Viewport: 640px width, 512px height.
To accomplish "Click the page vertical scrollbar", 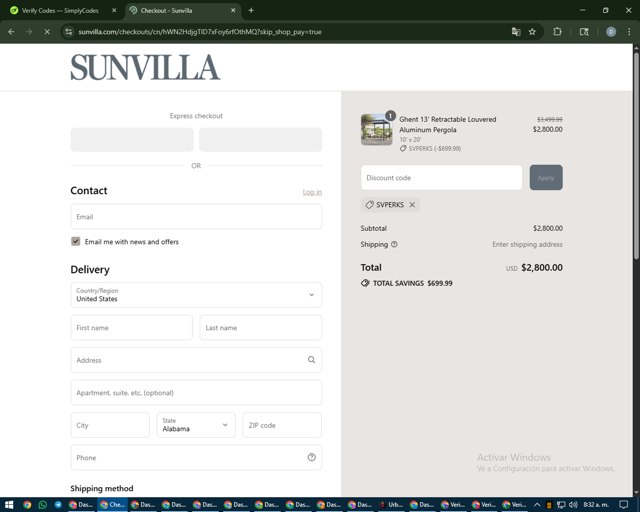I will [636, 155].
